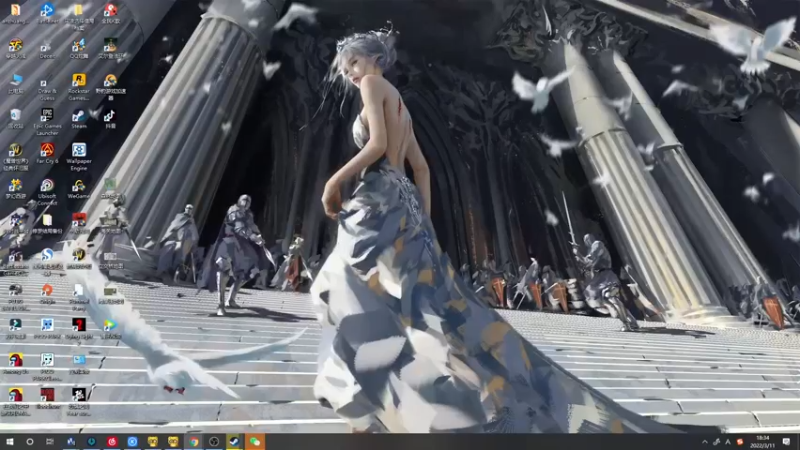Image resolution: width=800 pixels, height=450 pixels.
Task: Open NetEase Cloud Music red taskbar icon
Action: coord(112,441)
